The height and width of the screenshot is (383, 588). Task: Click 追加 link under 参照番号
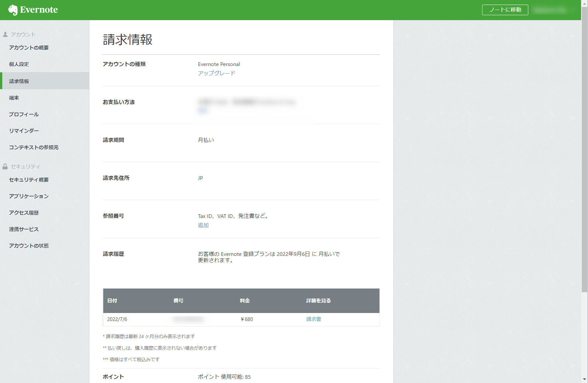pyautogui.click(x=203, y=225)
